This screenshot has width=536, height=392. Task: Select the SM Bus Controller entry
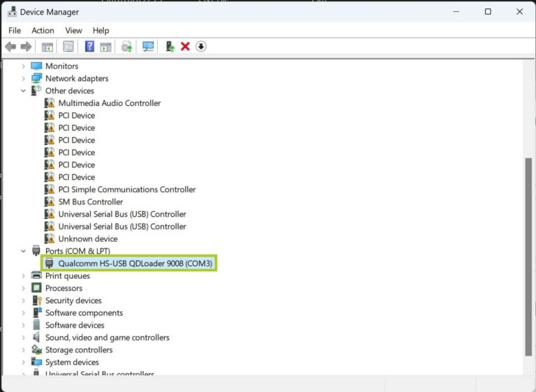[x=91, y=202]
